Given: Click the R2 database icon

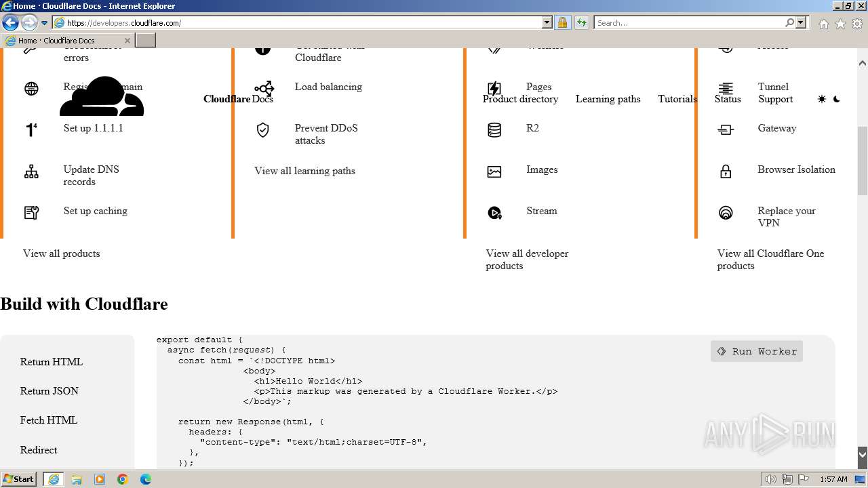Looking at the screenshot, I should point(494,130).
